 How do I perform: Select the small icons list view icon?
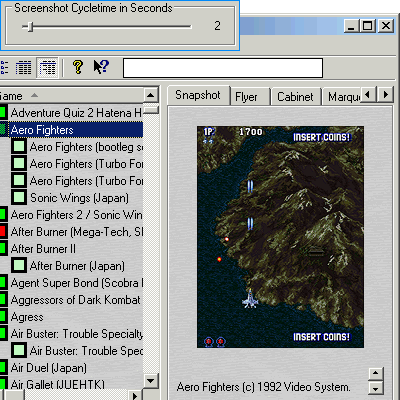click(x=4, y=68)
